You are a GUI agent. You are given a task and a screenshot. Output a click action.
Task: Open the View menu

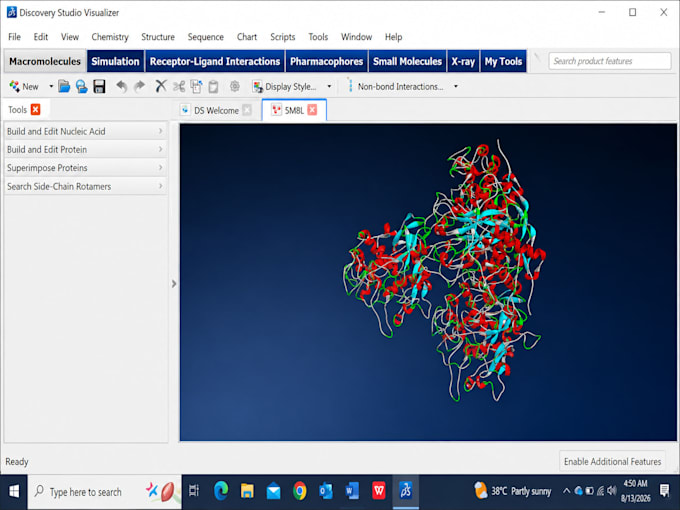(70, 37)
